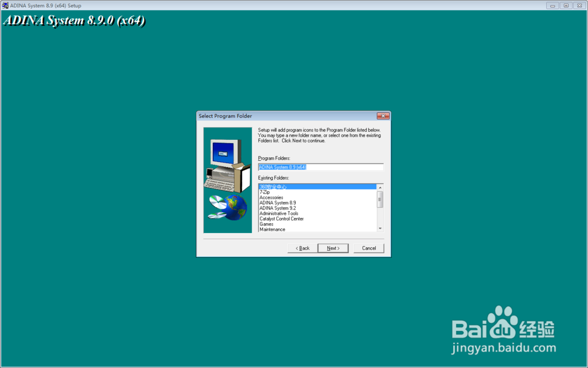Choose Accessories from the existing folders

(x=318, y=197)
